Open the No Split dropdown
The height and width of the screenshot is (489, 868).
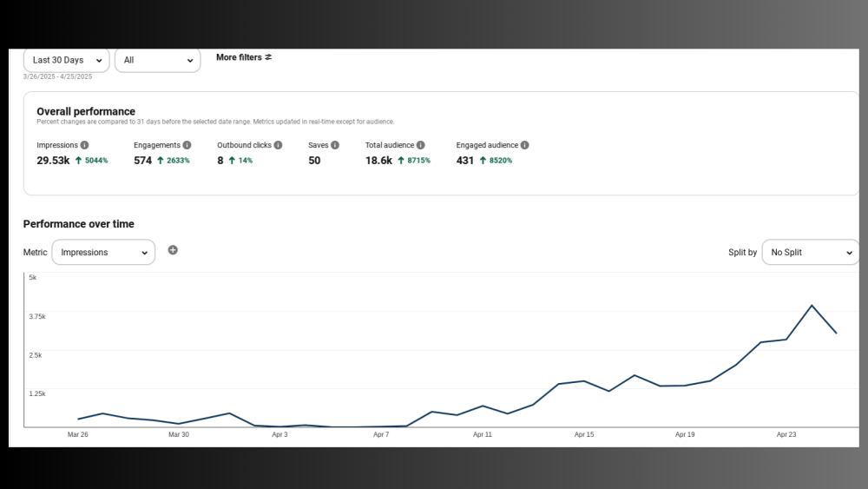(x=811, y=252)
